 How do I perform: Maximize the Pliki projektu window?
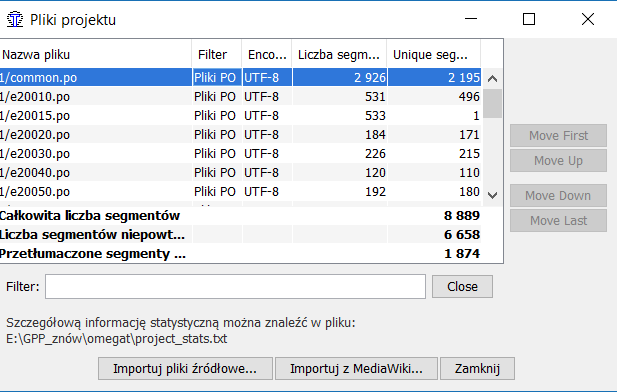(x=528, y=19)
